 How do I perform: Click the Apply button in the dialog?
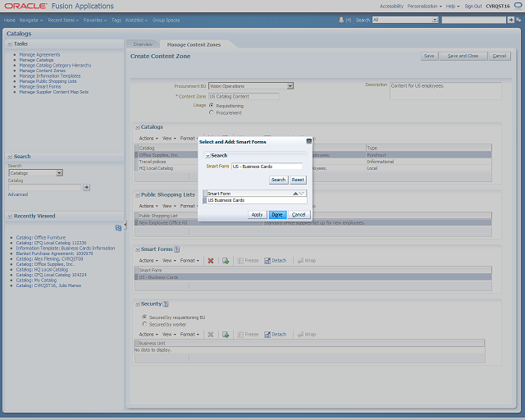pos(257,215)
